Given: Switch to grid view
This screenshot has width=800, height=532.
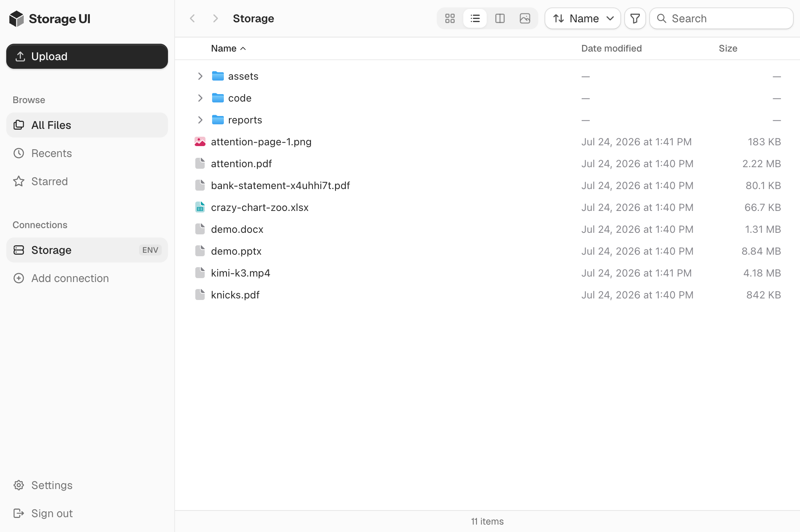Looking at the screenshot, I should pyautogui.click(x=450, y=18).
